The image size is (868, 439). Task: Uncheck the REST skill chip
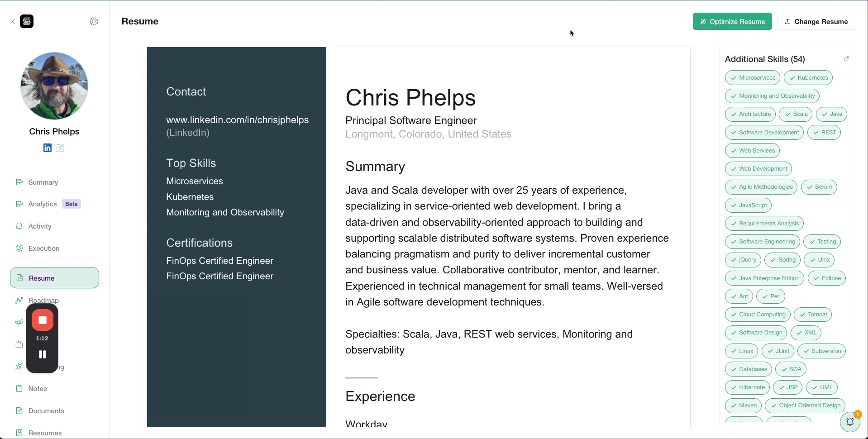click(x=825, y=132)
